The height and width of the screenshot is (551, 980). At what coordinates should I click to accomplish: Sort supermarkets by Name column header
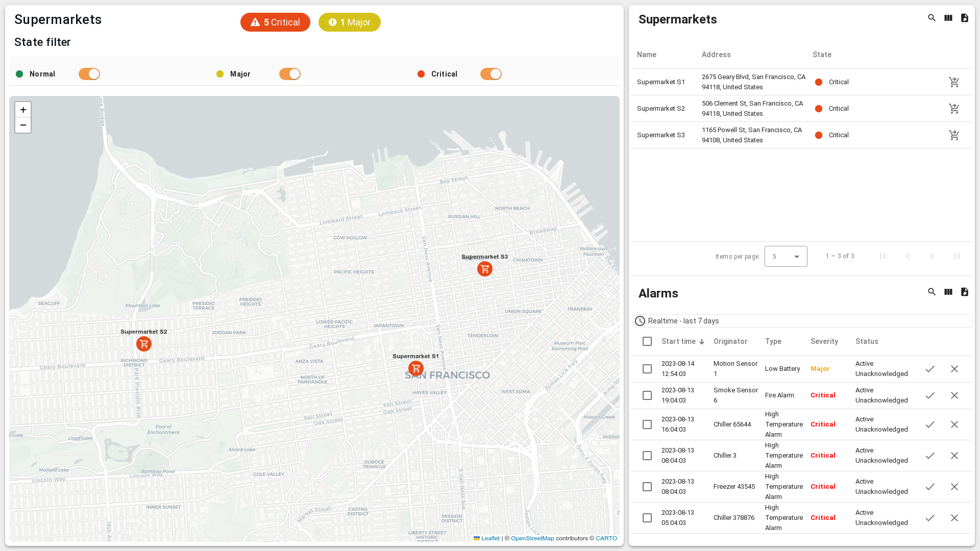(646, 55)
